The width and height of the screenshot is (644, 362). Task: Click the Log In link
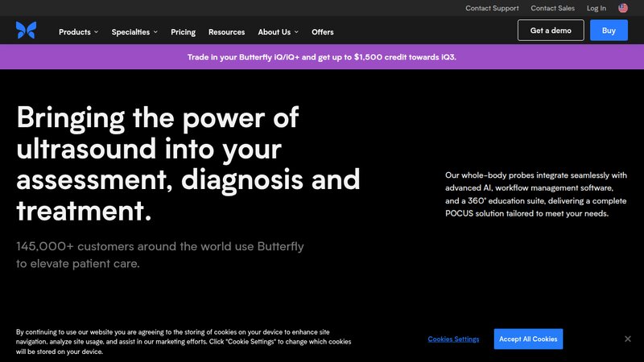click(596, 8)
